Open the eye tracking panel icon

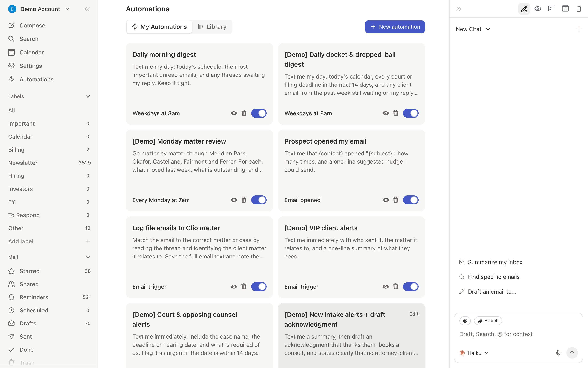pos(538,9)
